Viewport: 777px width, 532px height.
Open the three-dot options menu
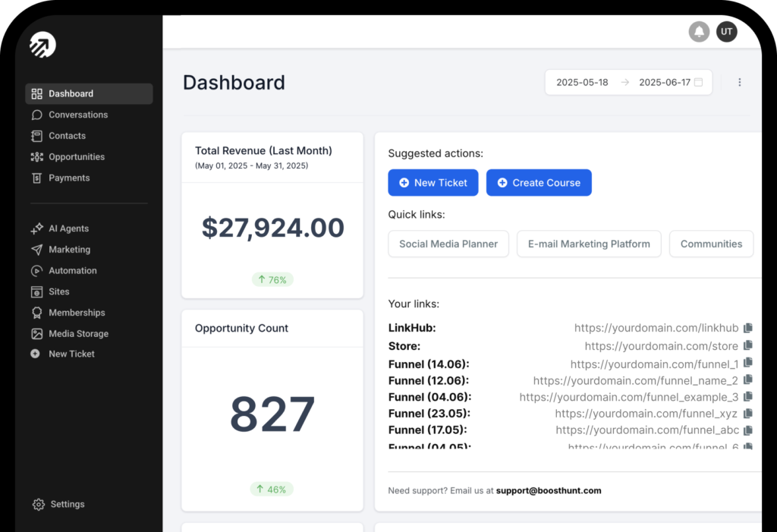point(740,83)
